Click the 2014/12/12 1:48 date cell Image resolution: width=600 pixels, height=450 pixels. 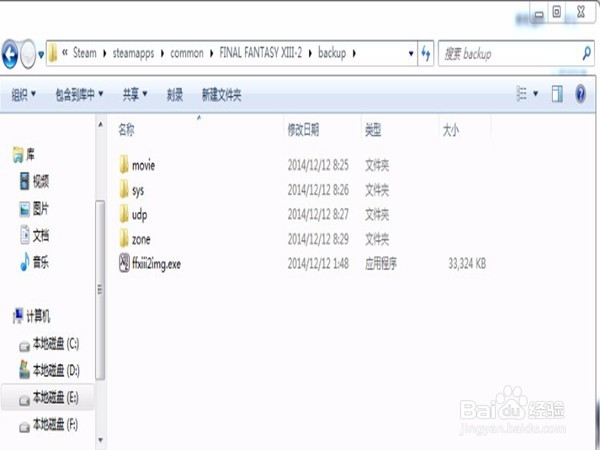(x=318, y=264)
